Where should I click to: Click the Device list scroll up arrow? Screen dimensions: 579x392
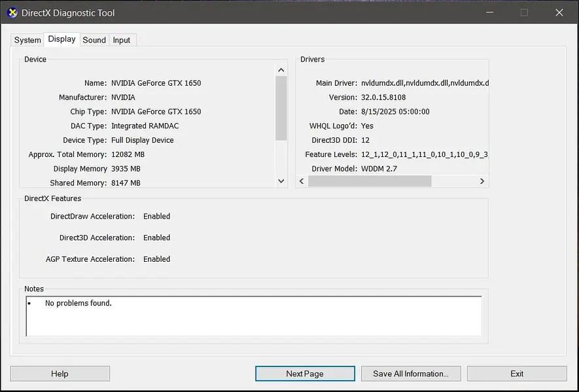281,70
